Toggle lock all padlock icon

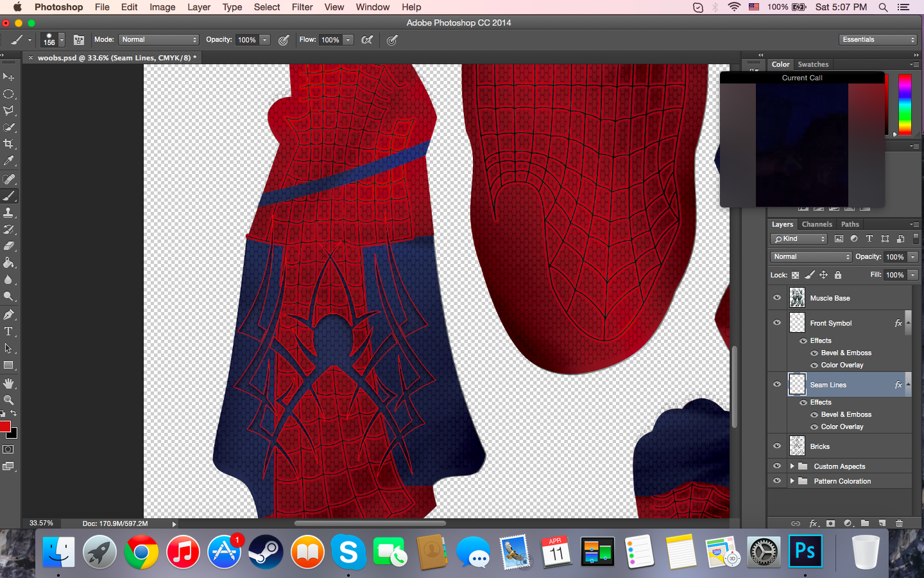[838, 275]
